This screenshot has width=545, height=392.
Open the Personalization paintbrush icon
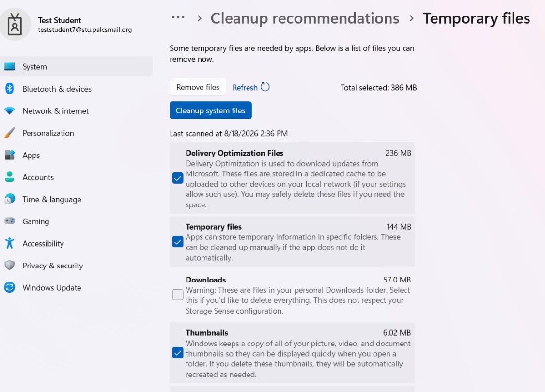tap(9, 133)
